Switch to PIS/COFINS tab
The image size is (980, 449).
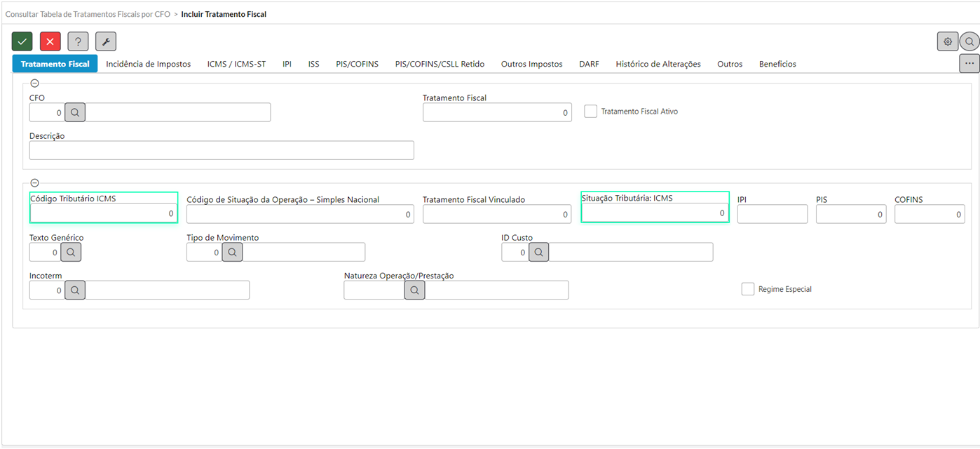357,64
